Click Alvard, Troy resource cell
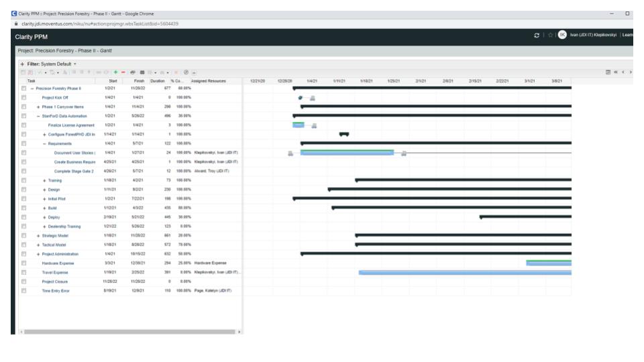The height and width of the screenshot is (362, 644). point(211,171)
